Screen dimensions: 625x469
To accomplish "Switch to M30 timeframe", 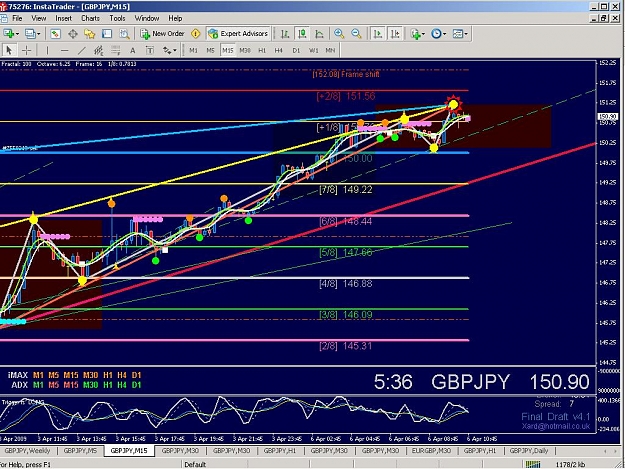I will click(x=245, y=51).
